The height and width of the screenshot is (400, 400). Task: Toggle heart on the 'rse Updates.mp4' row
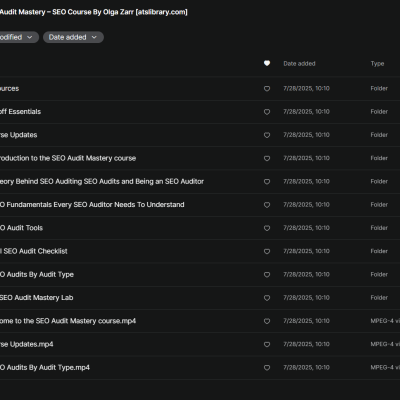point(267,344)
